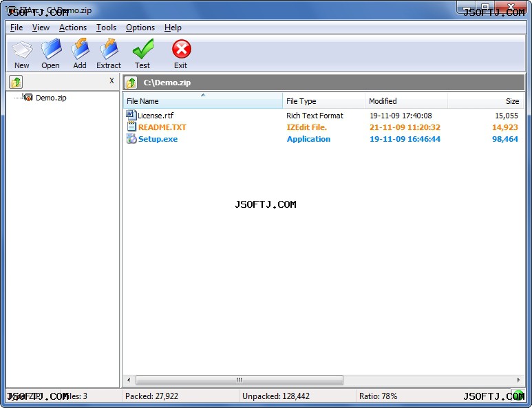This screenshot has width=532, height=408.
Task: Select the License.rtf file name
Action: pyautogui.click(x=156, y=116)
